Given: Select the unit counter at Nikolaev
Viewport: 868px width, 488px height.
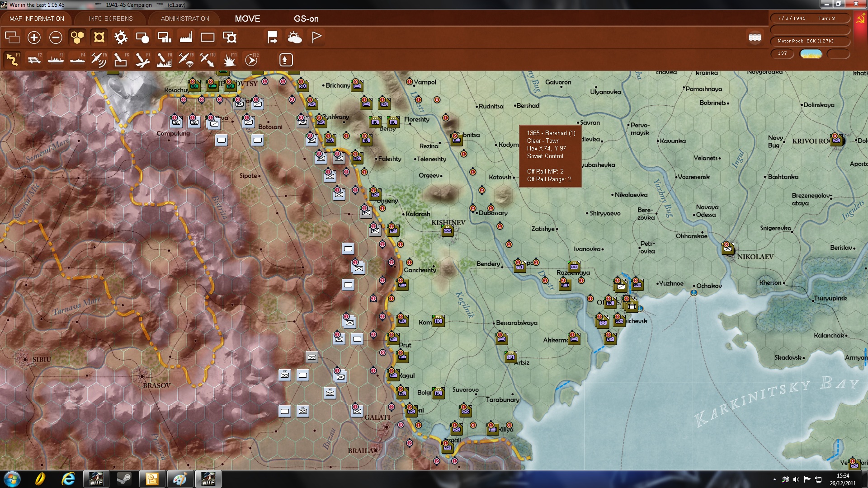Looking at the screenshot, I should (727, 248).
